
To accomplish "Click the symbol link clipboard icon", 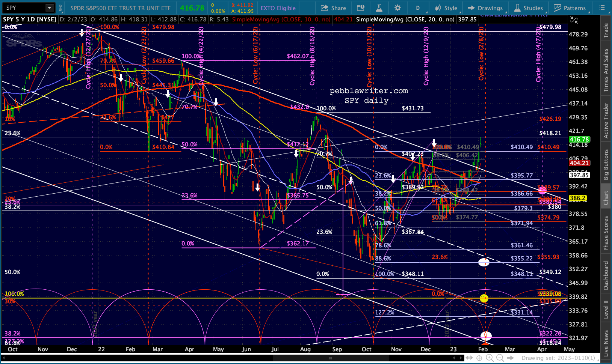I will point(60,8).
